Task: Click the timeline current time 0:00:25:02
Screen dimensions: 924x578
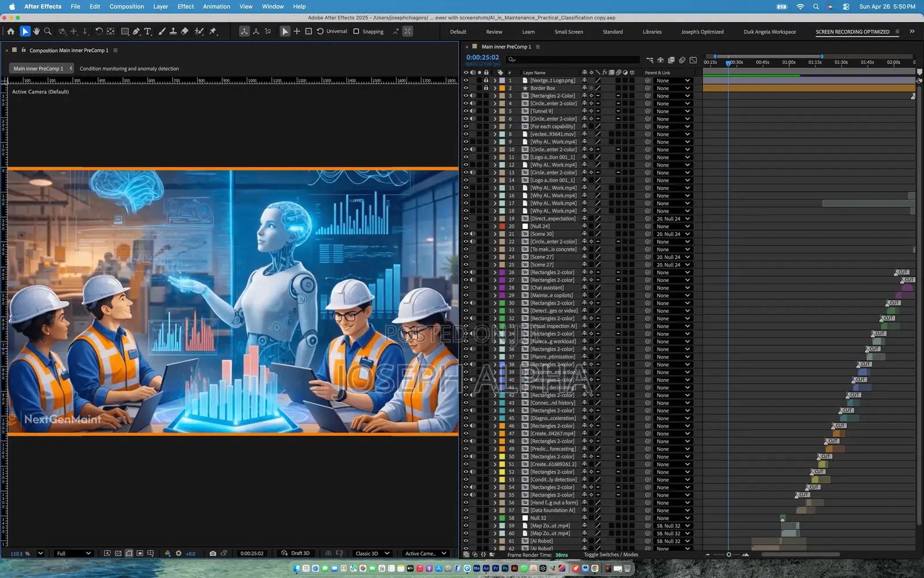Action: tap(482, 57)
